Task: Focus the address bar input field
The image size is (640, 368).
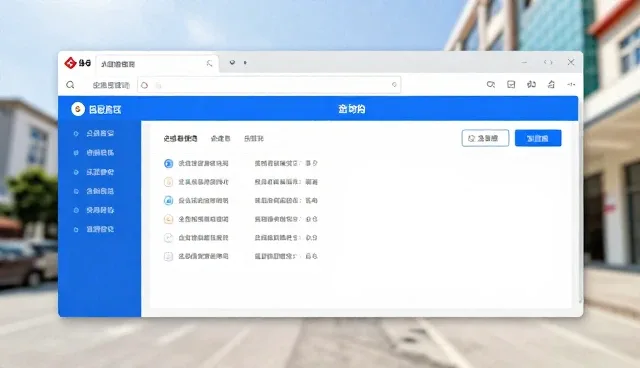Action: [x=269, y=85]
